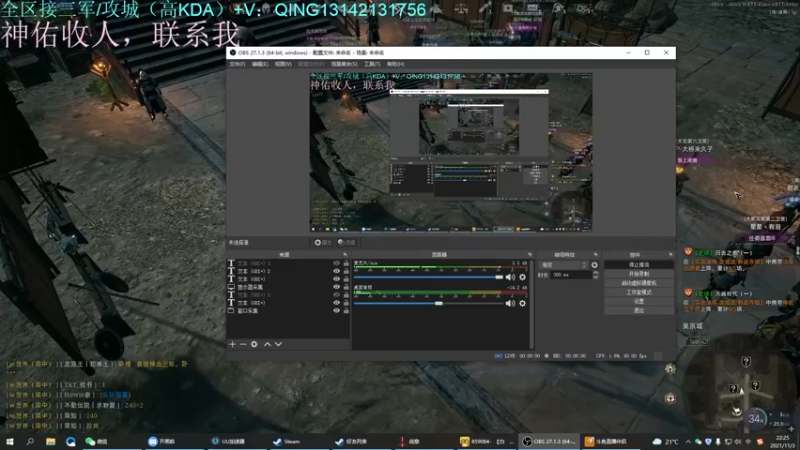
Task: Open source 属性 properties button above sources
Action: click(x=323, y=242)
